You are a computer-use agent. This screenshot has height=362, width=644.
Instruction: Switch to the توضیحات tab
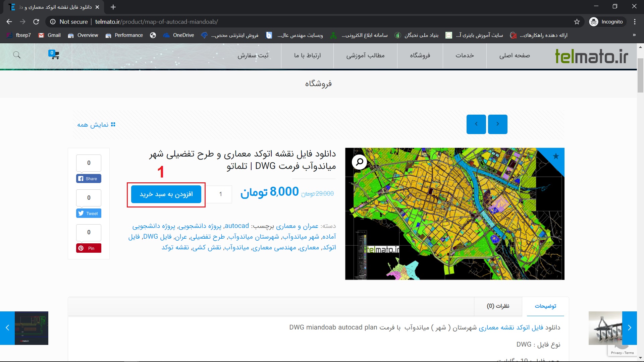(x=545, y=306)
